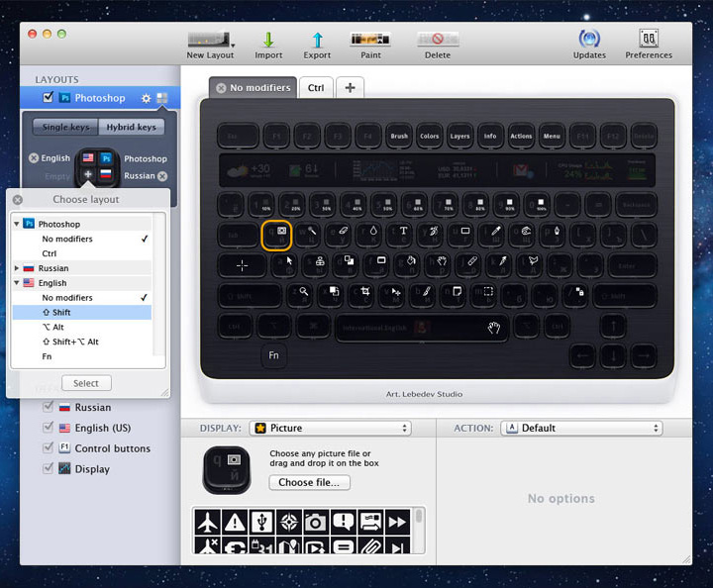713x588 pixels.
Task: Remove the Russian hybrid slot
Action: [x=162, y=176]
